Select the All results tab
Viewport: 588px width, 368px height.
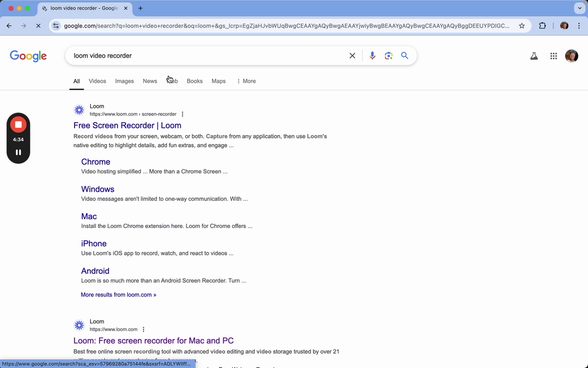point(77,81)
